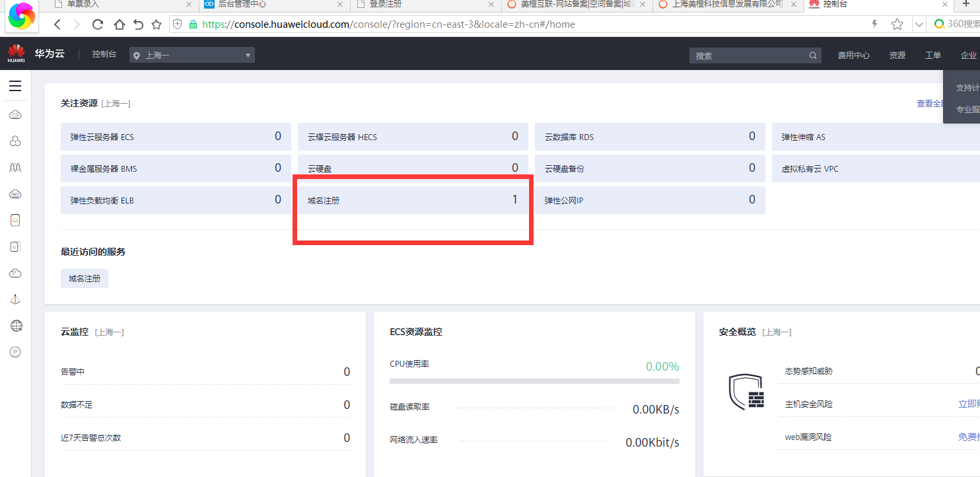The image size is (980, 477).
Task: Click the favorite star icon left of the address bar
Action: tap(157, 24)
